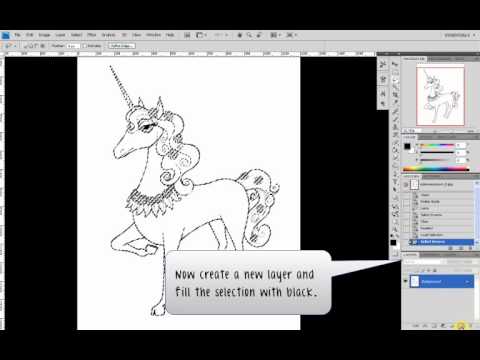Select the Horizontal Type tool
480x360 pixels.
395,182
